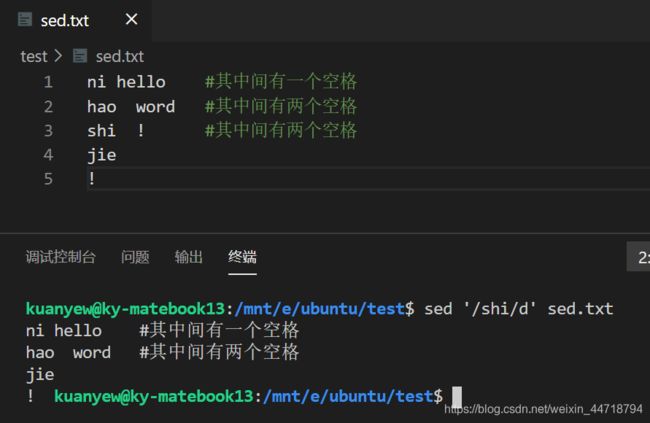The image size is (650, 423).
Task: Switch to the 问题 panel tab
Action: pos(135,257)
